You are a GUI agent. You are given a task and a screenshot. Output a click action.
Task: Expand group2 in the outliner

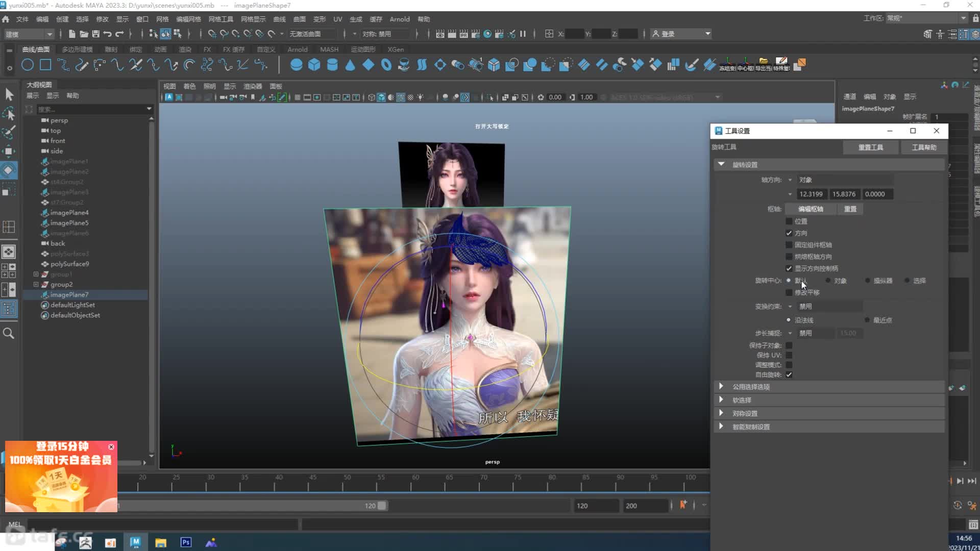(x=36, y=284)
